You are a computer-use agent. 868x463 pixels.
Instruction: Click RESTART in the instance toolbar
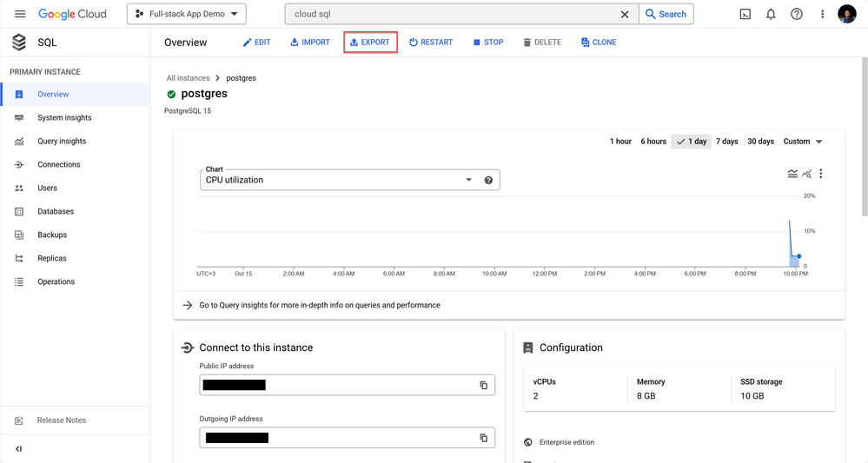[431, 42]
